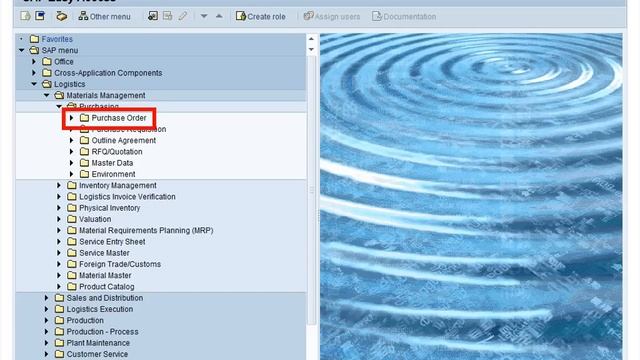Collapse the Logistics node arrow
Viewport: 640px width, 360px height.
point(34,84)
